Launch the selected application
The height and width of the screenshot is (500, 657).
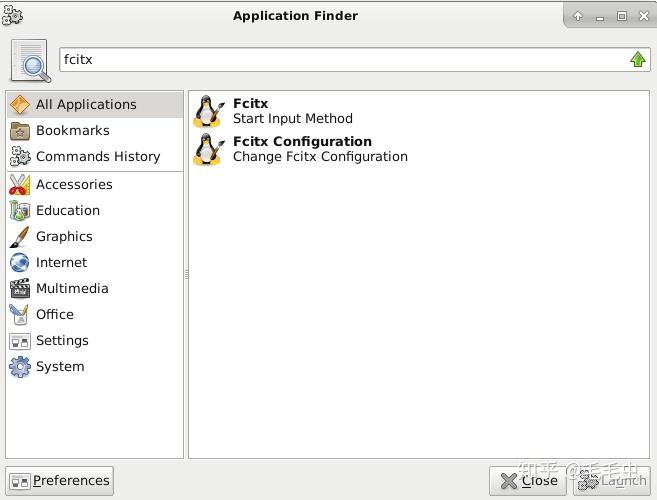611,481
